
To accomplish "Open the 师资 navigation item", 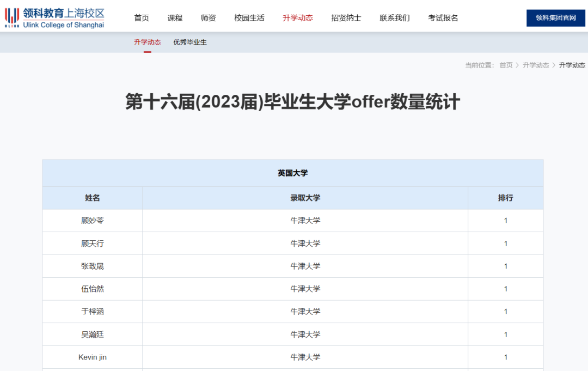I will pyautogui.click(x=209, y=18).
